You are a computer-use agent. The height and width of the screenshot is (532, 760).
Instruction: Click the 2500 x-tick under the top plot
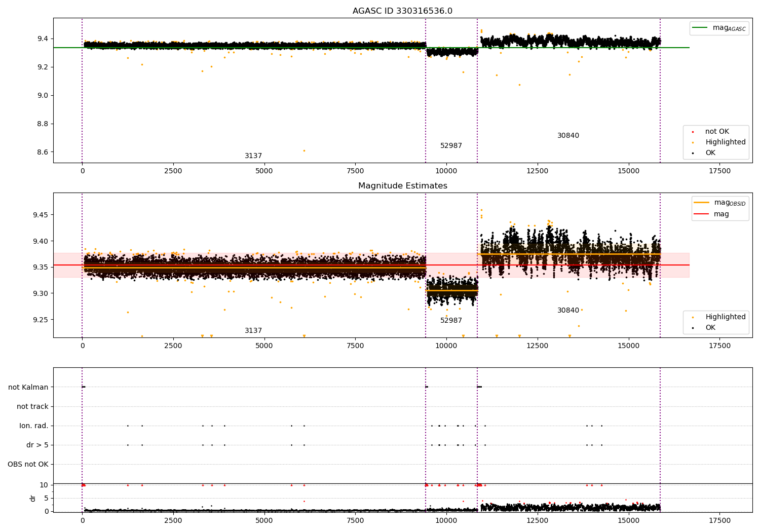click(x=173, y=171)
